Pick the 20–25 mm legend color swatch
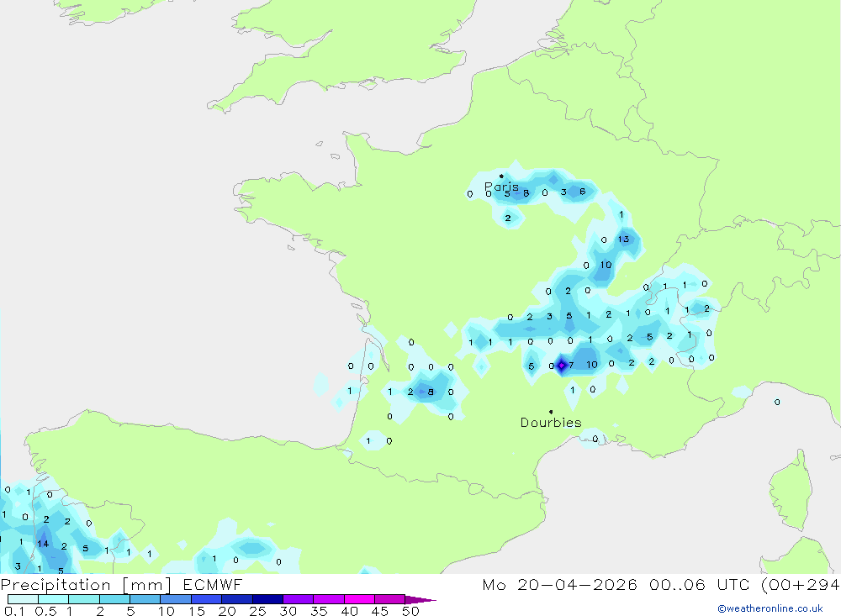The image size is (841, 616). pyautogui.click(x=237, y=599)
